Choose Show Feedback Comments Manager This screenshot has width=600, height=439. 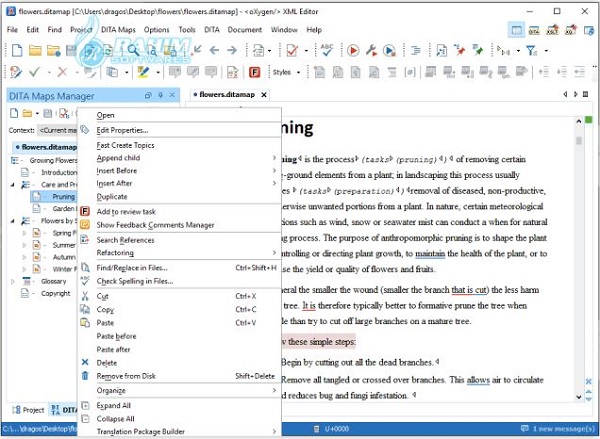point(179,225)
